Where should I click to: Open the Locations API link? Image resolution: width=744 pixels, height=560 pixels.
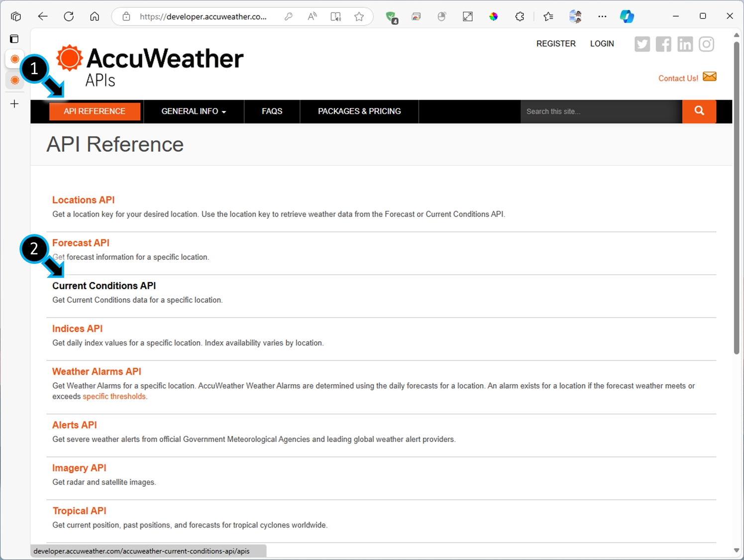[83, 200]
